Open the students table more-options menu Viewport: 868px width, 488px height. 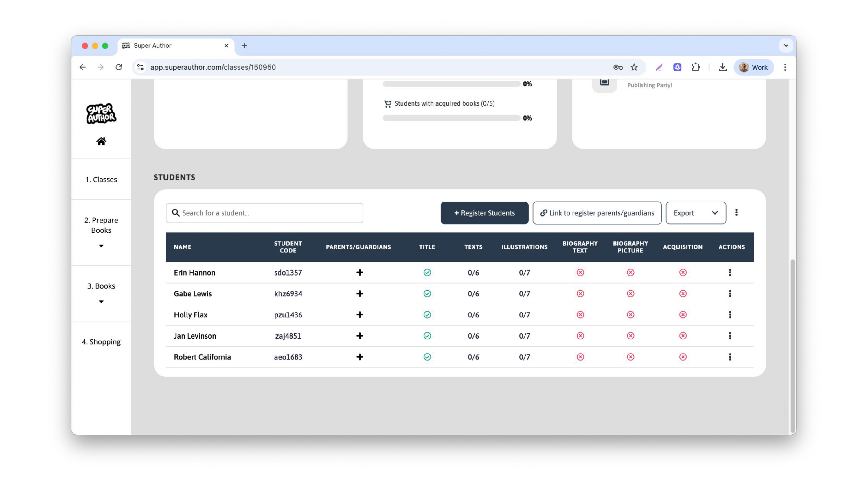click(736, 212)
